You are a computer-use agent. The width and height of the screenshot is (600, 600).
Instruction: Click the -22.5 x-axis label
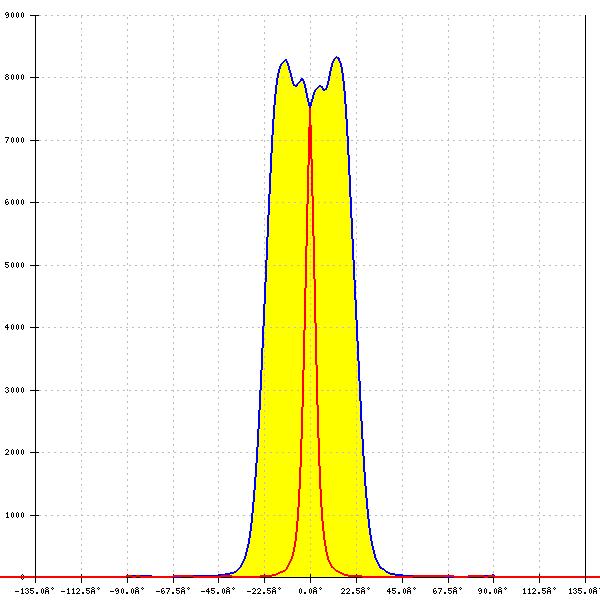pos(264,591)
